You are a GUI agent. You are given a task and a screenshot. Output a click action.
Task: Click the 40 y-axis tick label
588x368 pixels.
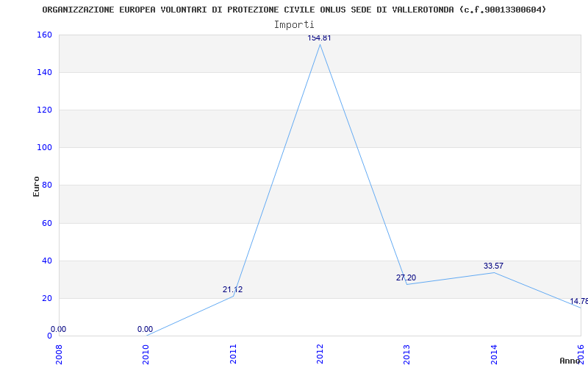click(46, 261)
